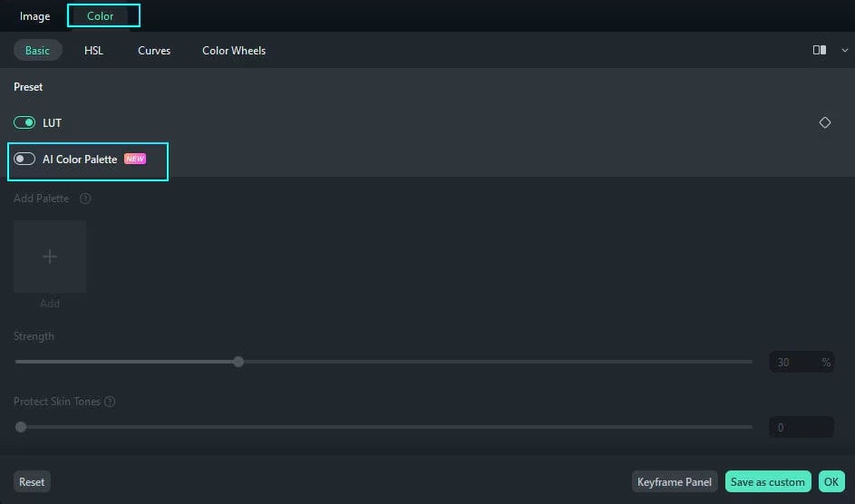The width and height of the screenshot is (855, 504).
Task: Open the Color tab
Action: [x=101, y=16]
